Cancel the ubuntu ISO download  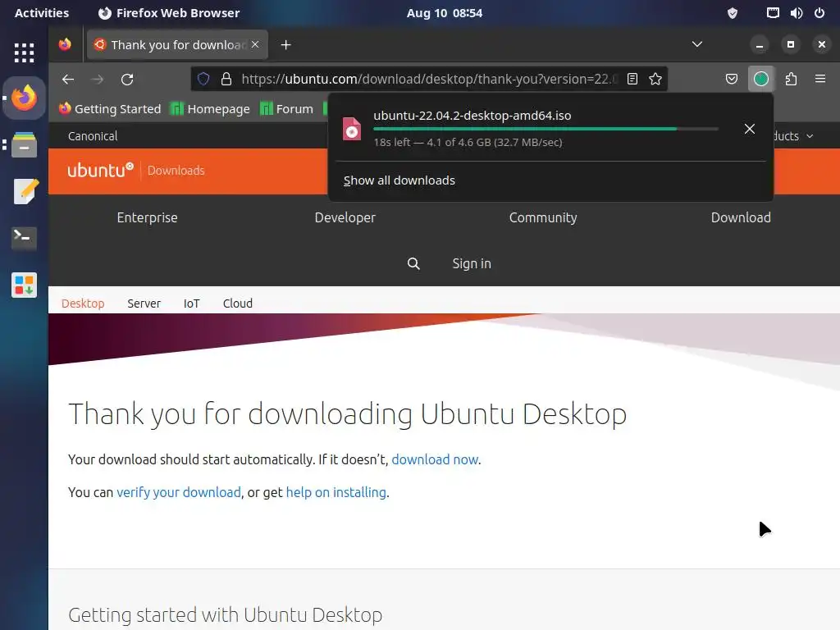click(750, 129)
